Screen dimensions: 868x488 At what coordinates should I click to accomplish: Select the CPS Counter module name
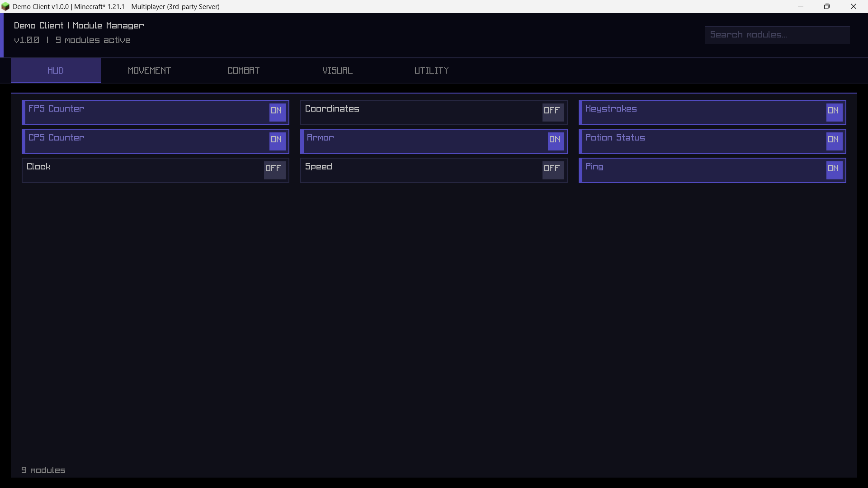click(x=57, y=138)
